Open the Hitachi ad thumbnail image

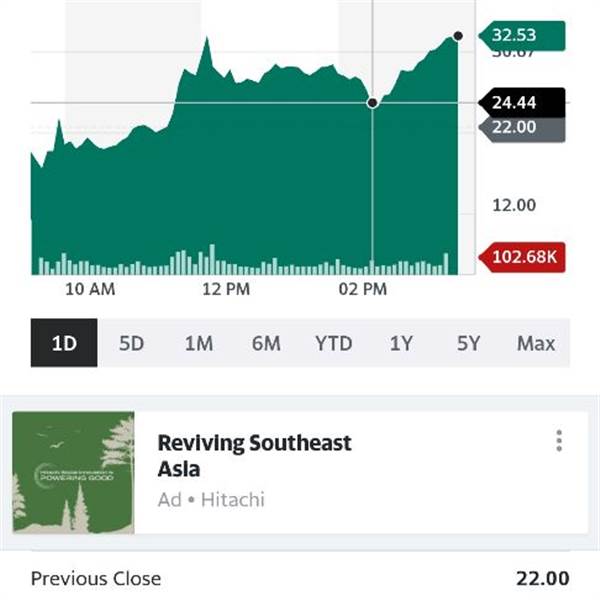tap(74, 473)
